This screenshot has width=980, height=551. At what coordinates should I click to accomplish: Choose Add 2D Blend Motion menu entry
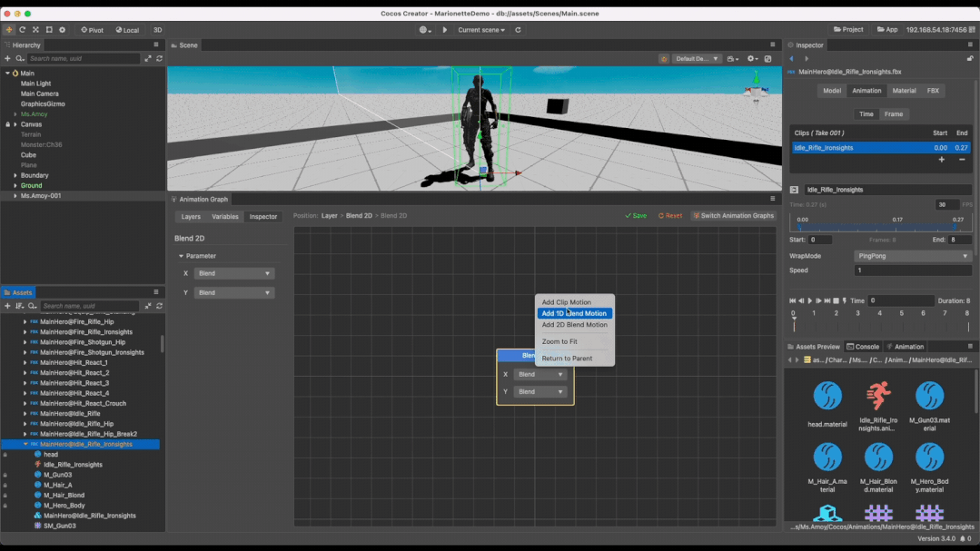(574, 324)
